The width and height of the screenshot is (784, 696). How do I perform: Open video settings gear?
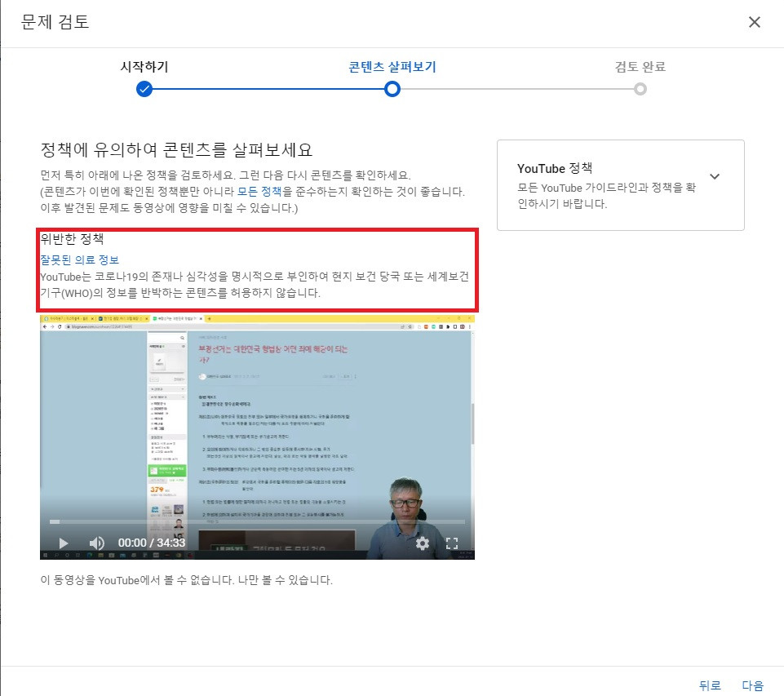(422, 543)
